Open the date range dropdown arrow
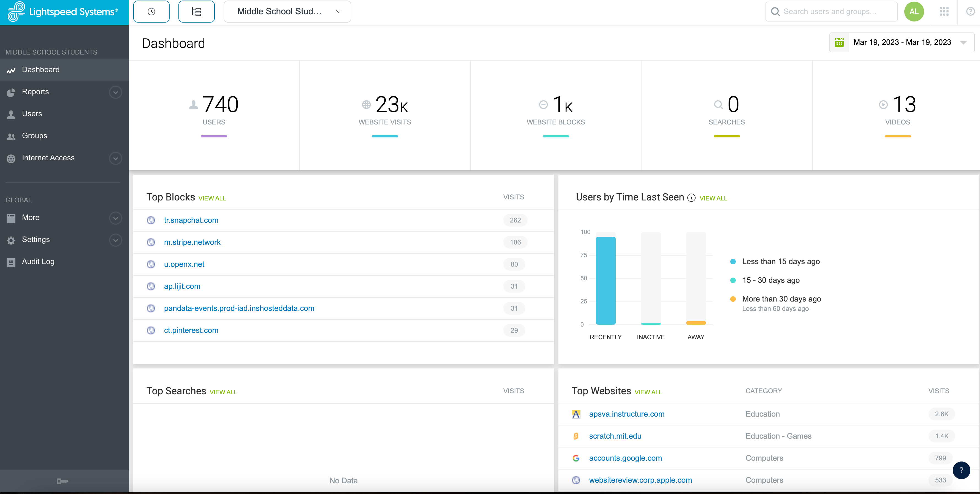The height and width of the screenshot is (494, 980). tap(963, 43)
